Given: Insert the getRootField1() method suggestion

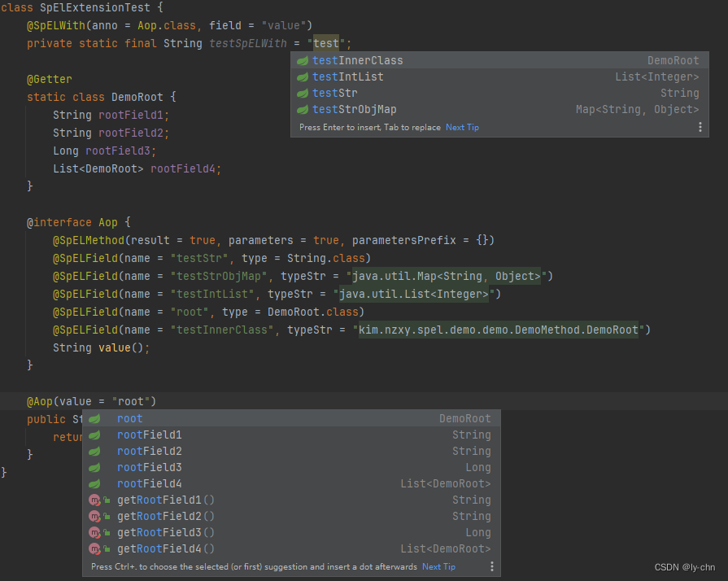Looking at the screenshot, I should point(291,500).
